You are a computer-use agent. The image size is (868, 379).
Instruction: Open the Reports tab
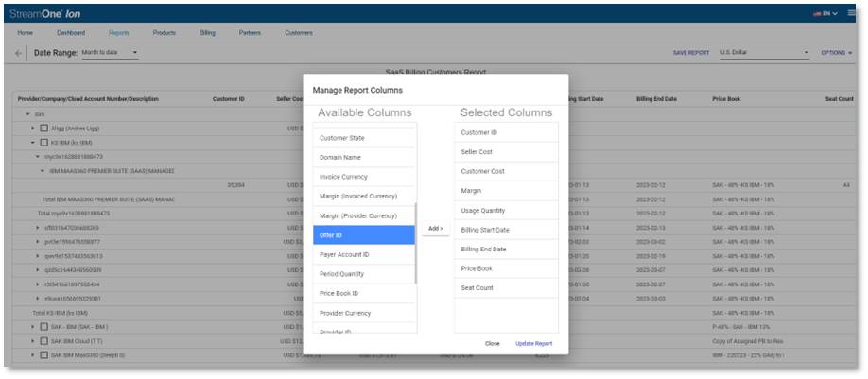119,33
